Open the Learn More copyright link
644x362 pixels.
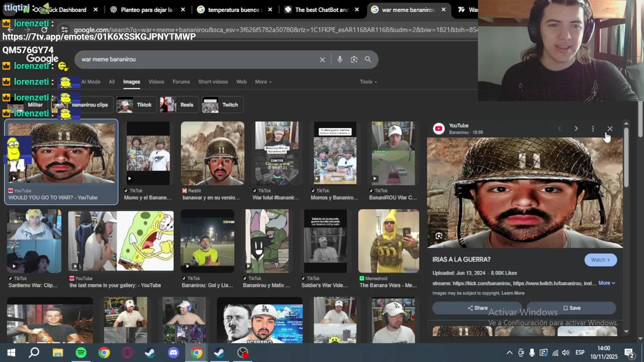point(513,293)
